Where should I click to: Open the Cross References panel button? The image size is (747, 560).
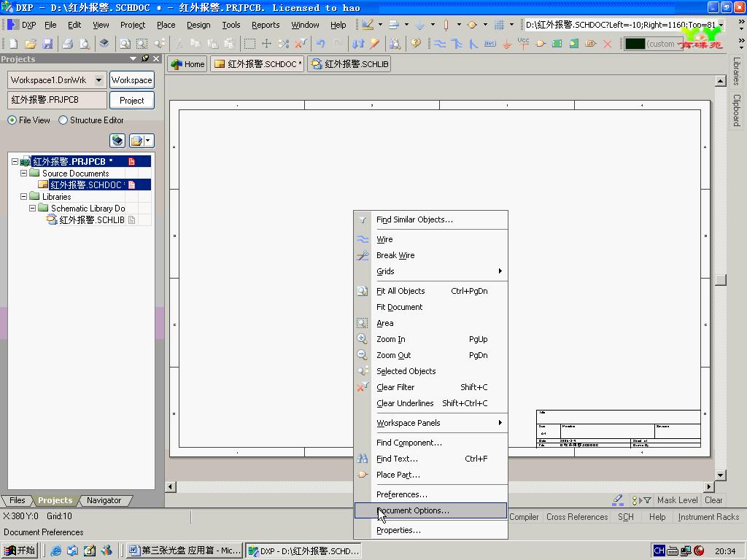pyautogui.click(x=577, y=517)
